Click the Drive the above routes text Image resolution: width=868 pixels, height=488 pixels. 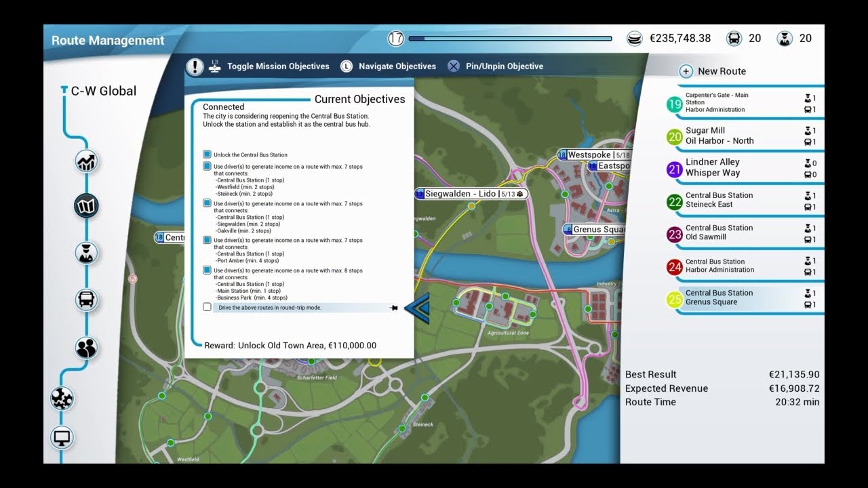pos(270,308)
